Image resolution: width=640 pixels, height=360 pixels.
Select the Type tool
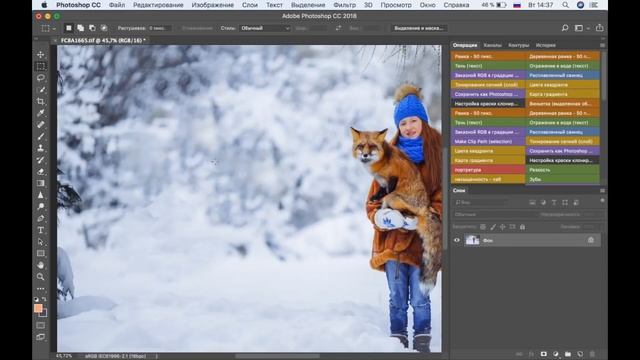click(40, 230)
